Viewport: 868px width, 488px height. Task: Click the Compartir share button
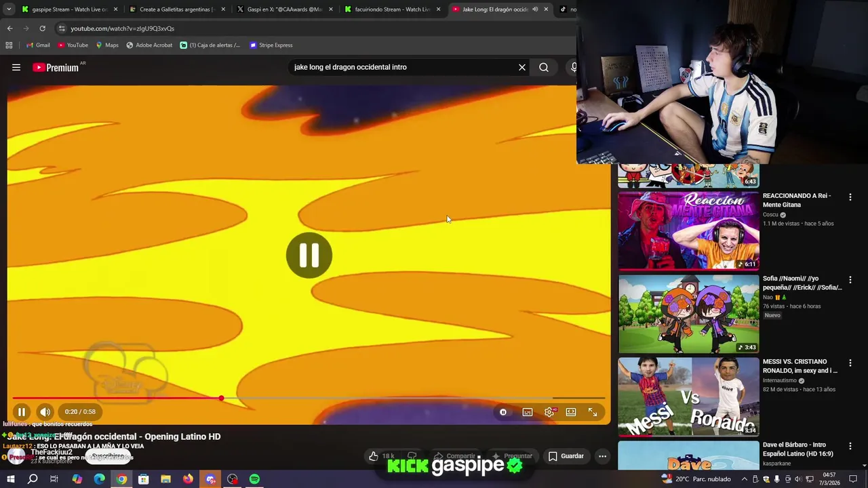pyautogui.click(x=454, y=456)
